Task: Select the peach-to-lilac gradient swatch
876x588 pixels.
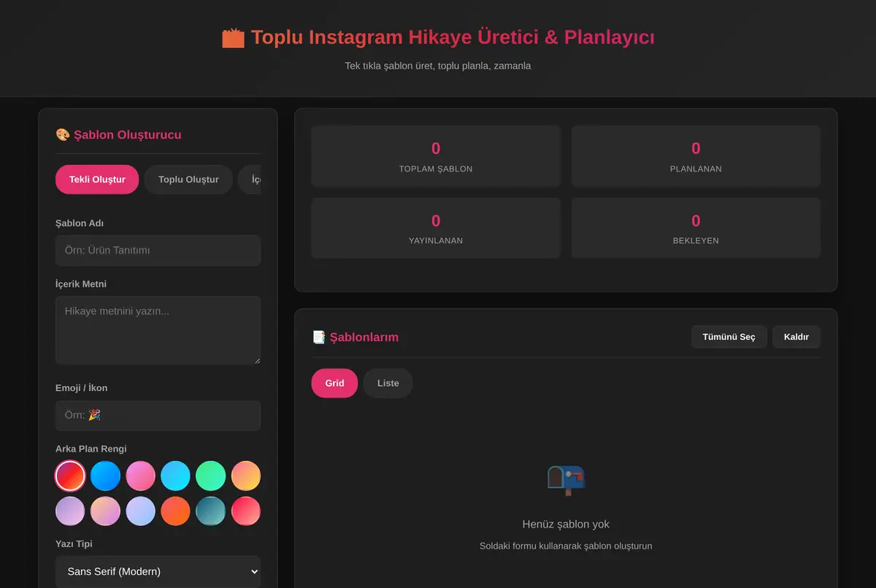Action: pos(105,511)
